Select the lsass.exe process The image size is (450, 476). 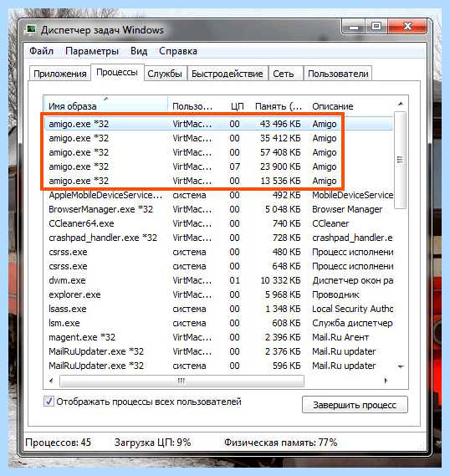click(219, 309)
